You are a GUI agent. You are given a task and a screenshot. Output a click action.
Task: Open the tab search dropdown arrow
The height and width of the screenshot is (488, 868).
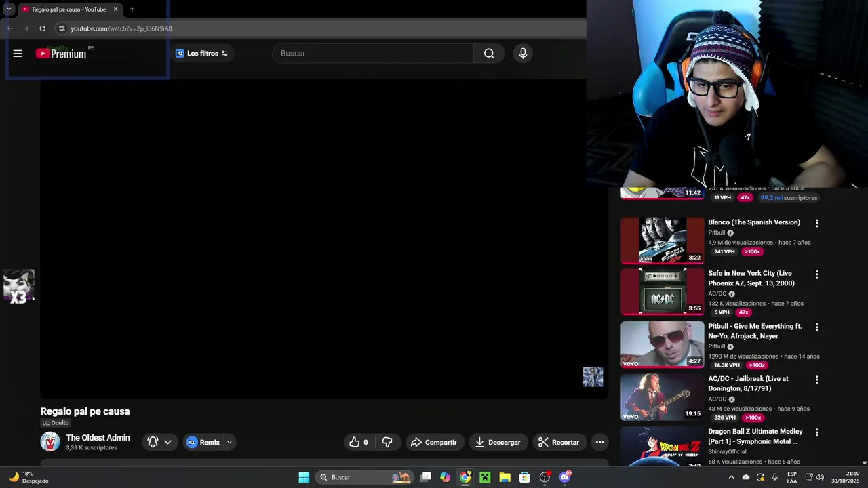(8, 9)
